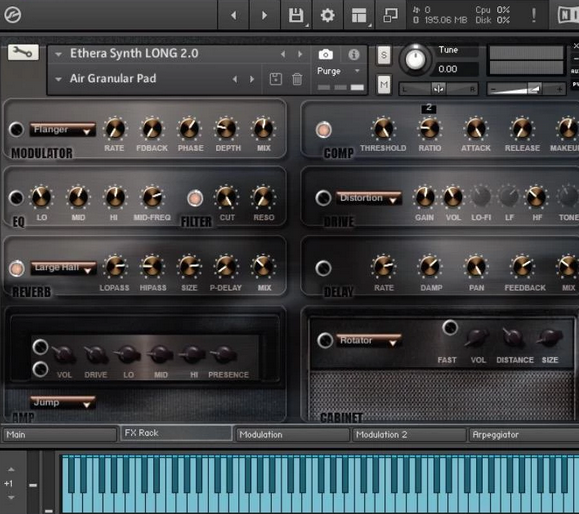Open the Rotator cabinet type dropdown
Image resolution: width=579 pixels, height=514 pixels.
(x=369, y=341)
